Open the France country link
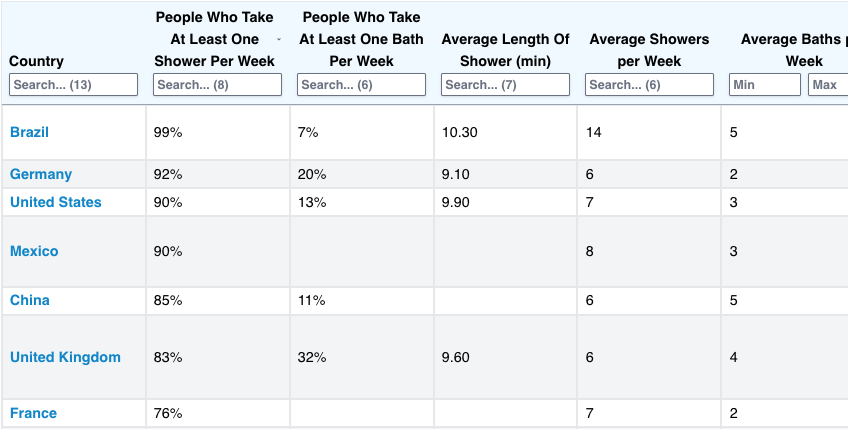This screenshot has height=429, width=848. click(34, 413)
